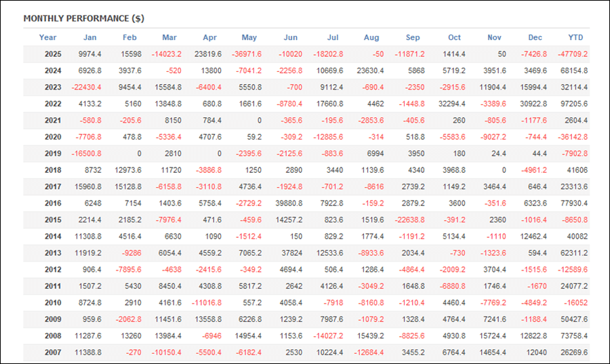Select the 2025 year row label

click(52, 54)
